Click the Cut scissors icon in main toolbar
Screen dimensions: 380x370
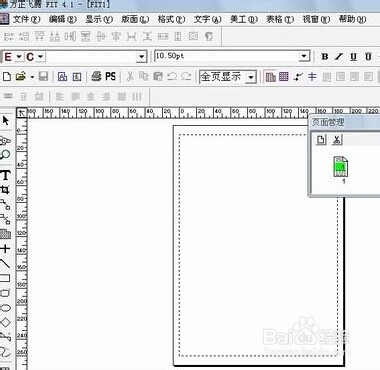[130, 77]
